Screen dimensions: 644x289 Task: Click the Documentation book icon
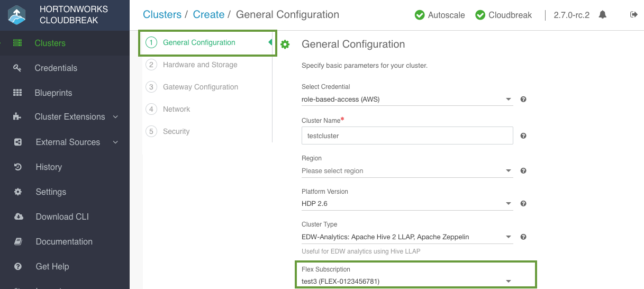click(x=18, y=241)
